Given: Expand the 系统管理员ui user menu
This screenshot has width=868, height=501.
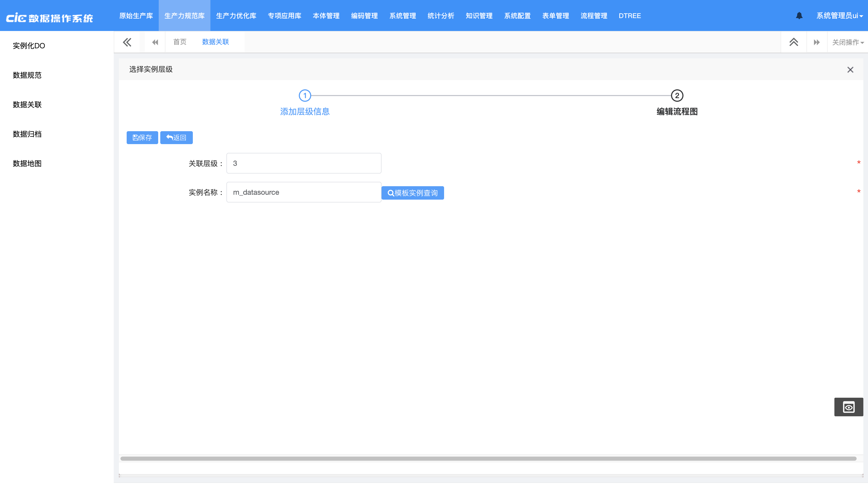Looking at the screenshot, I should click(x=839, y=16).
